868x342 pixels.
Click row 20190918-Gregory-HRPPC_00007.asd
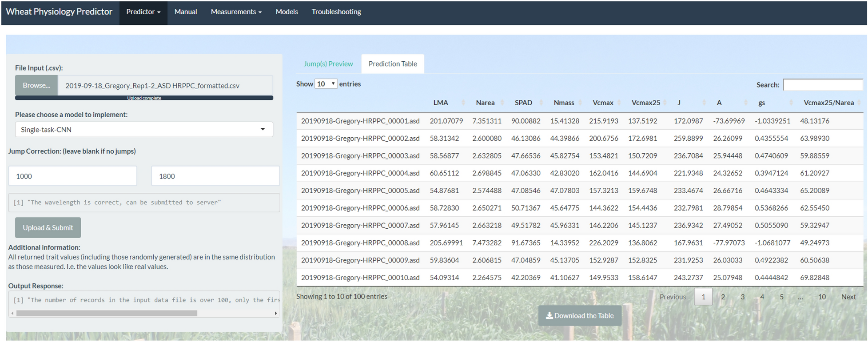click(580, 225)
